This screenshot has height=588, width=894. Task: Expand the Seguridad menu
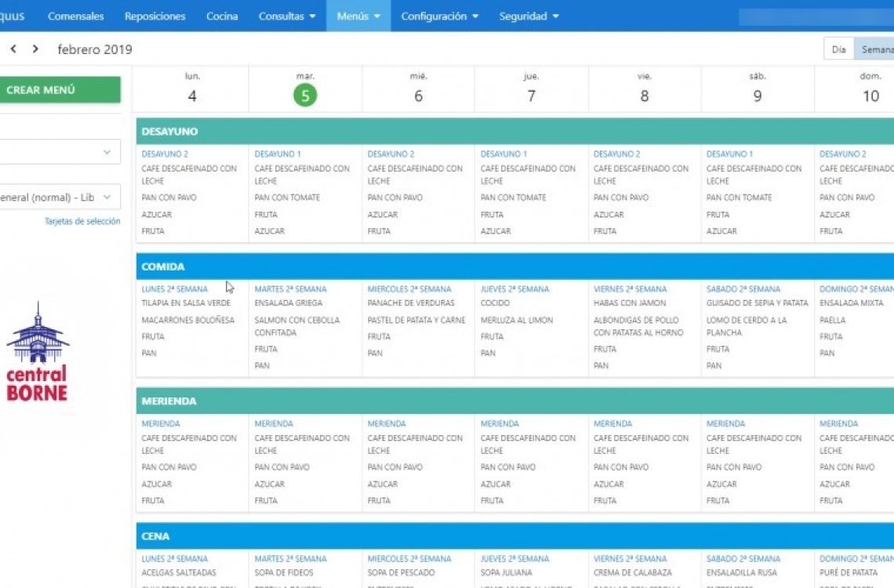pos(529,16)
